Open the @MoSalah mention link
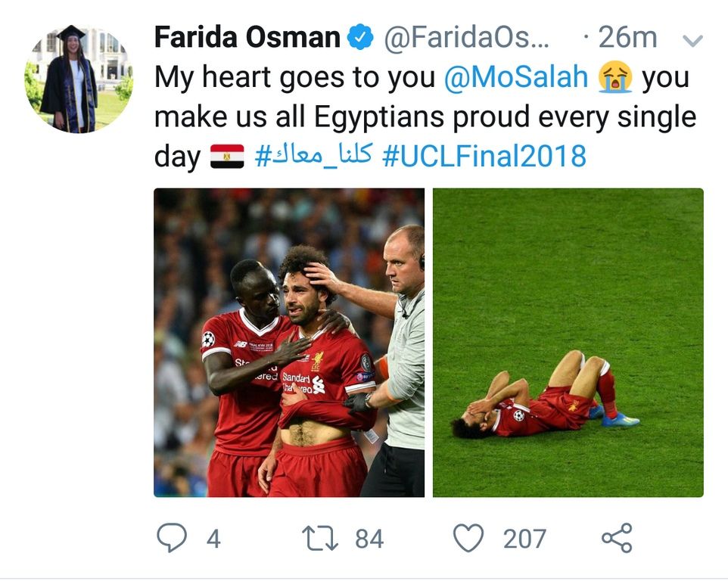 pyautogui.click(x=517, y=78)
